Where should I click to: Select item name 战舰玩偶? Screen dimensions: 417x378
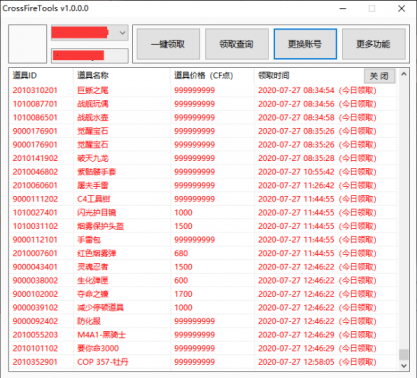pyautogui.click(x=93, y=104)
